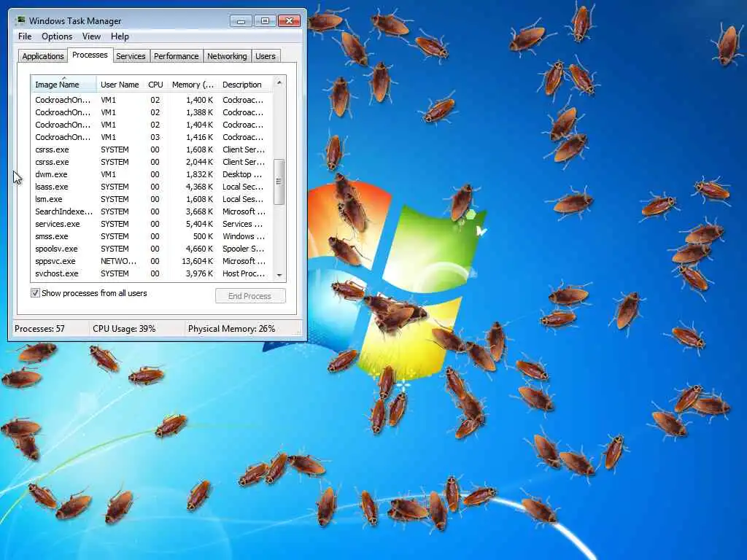This screenshot has width=747, height=560.
Task: Click the process list scroll-down arrow
Action: [279, 275]
